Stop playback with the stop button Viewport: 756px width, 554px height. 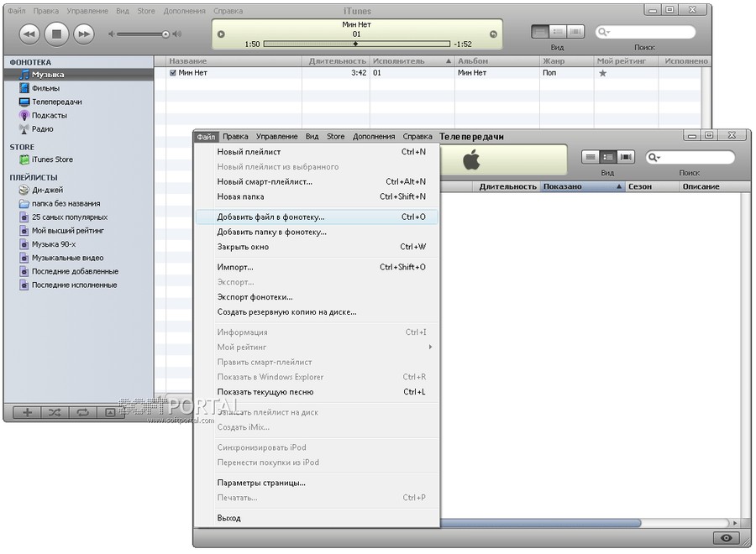(56, 34)
